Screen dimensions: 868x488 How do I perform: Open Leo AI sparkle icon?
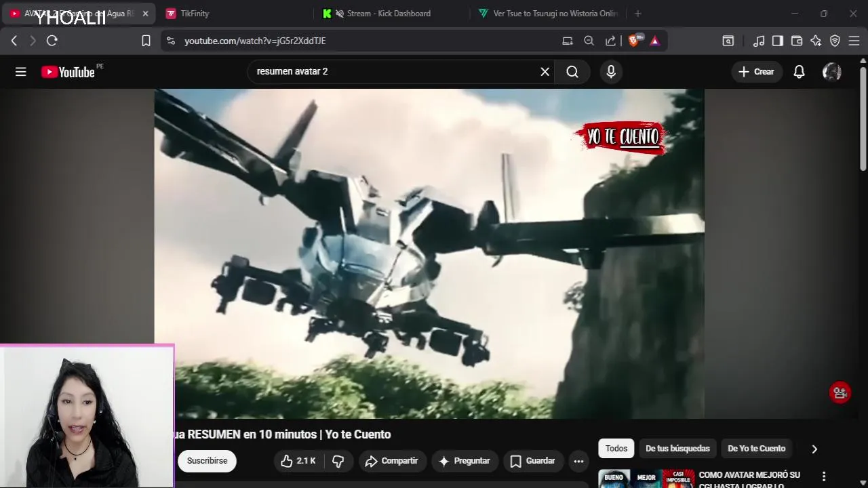click(x=816, y=41)
